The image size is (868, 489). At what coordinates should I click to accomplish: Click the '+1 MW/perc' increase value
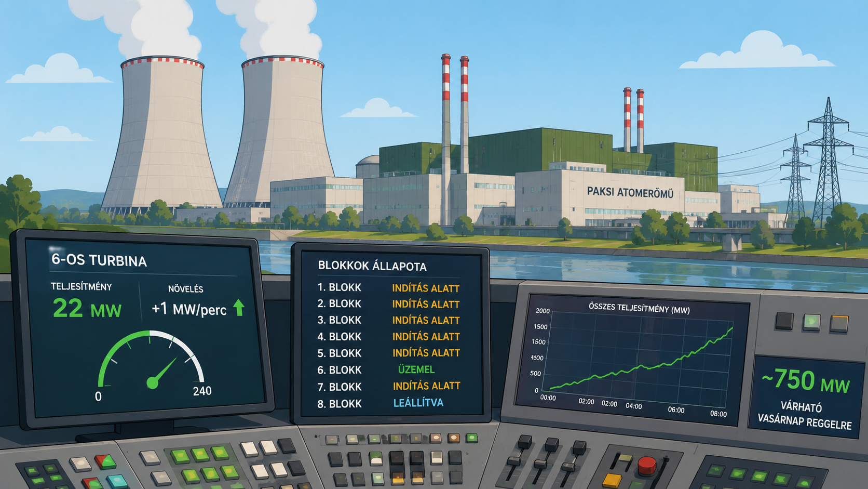coord(189,309)
